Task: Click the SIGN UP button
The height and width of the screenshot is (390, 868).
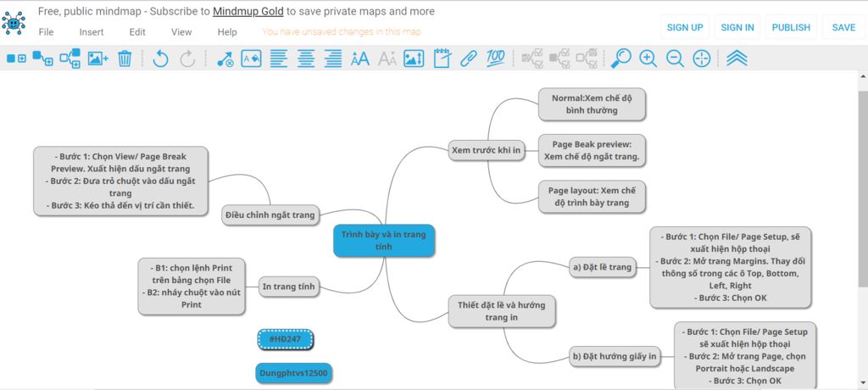Action: point(685,27)
